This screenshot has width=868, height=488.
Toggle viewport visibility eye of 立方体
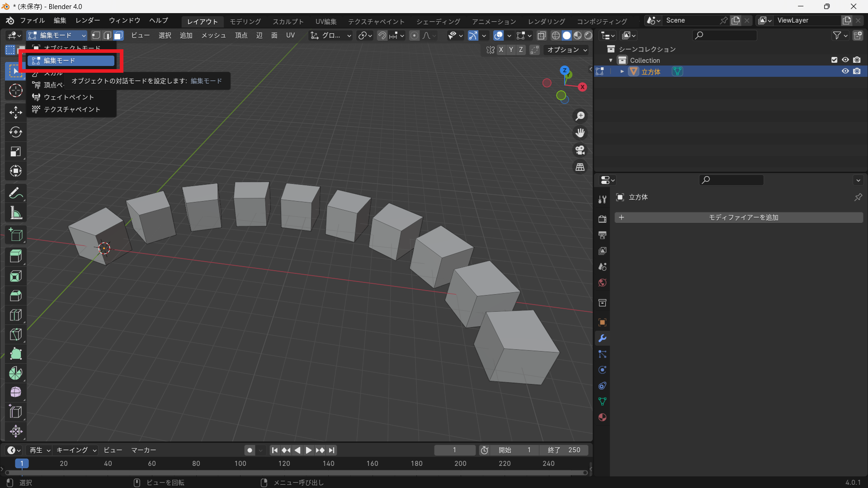pyautogui.click(x=845, y=71)
